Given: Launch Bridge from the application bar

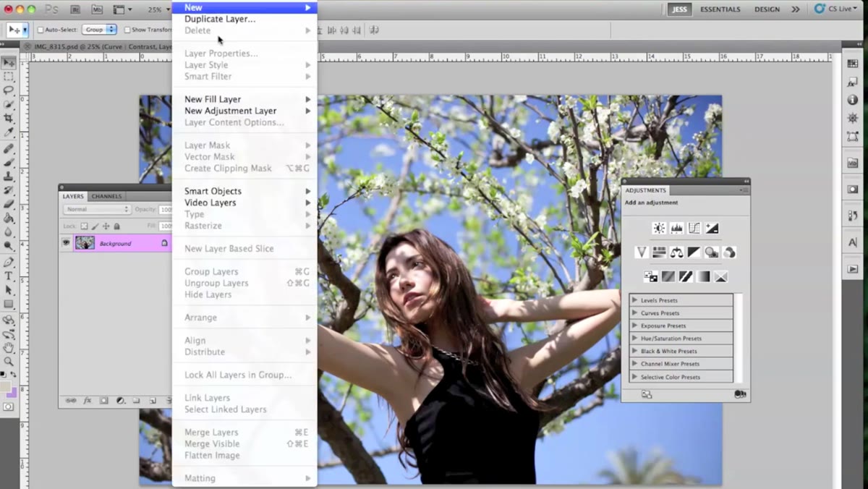Looking at the screenshot, I should tap(75, 9).
